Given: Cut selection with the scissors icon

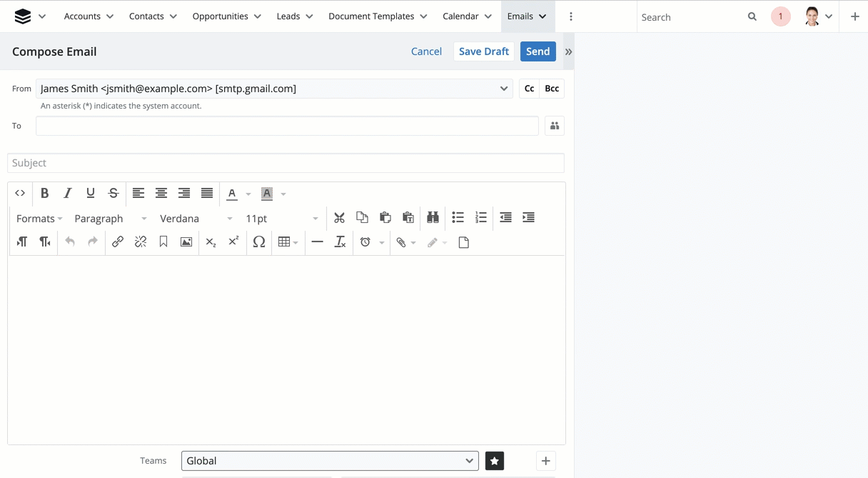Looking at the screenshot, I should pos(339,218).
